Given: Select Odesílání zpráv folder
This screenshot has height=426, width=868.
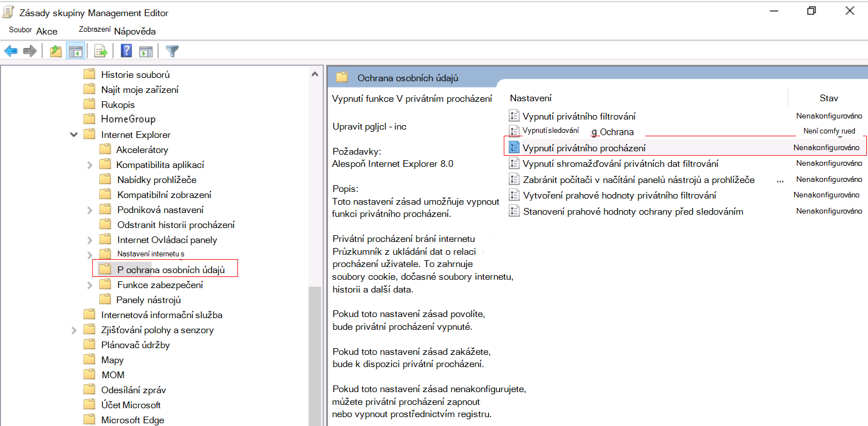Looking at the screenshot, I should tap(133, 390).
